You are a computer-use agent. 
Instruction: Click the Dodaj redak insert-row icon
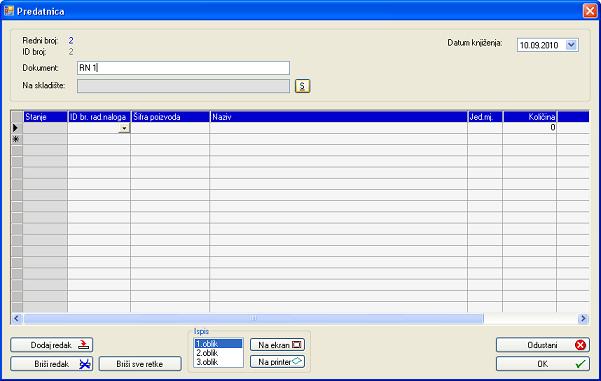[x=83, y=345]
